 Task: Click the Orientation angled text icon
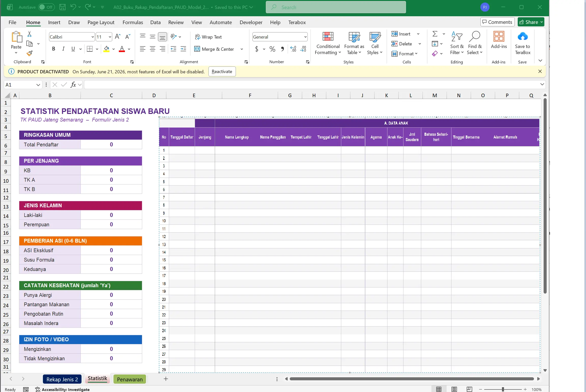pos(173,37)
